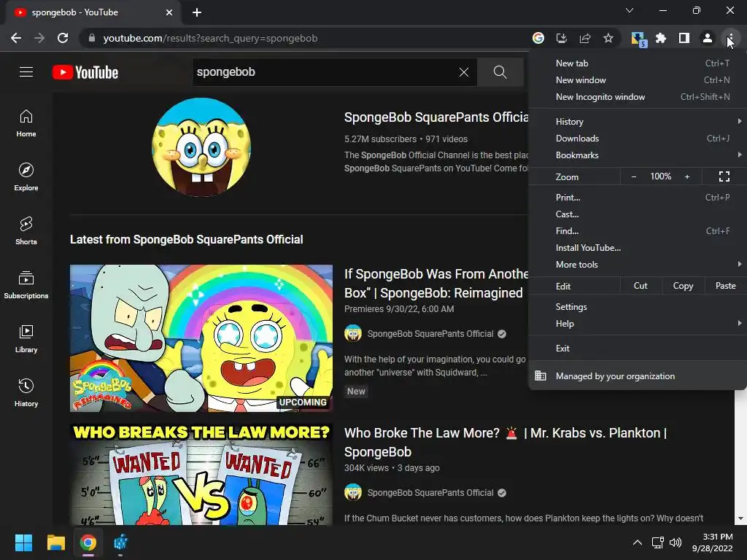Click the Chrome three-dot menu button
The image size is (747, 560).
pyautogui.click(x=730, y=38)
